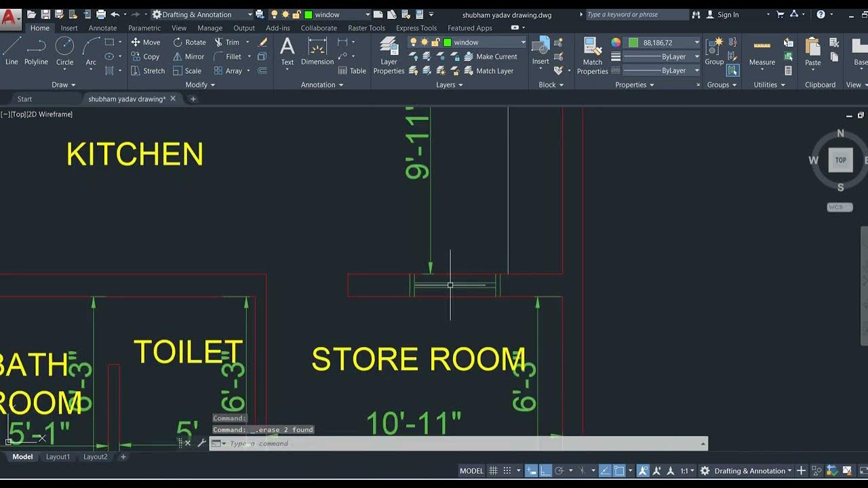The width and height of the screenshot is (868, 488).
Task: Select the Dimension tool
Action: pyautogui.click(x=317, y=52)
